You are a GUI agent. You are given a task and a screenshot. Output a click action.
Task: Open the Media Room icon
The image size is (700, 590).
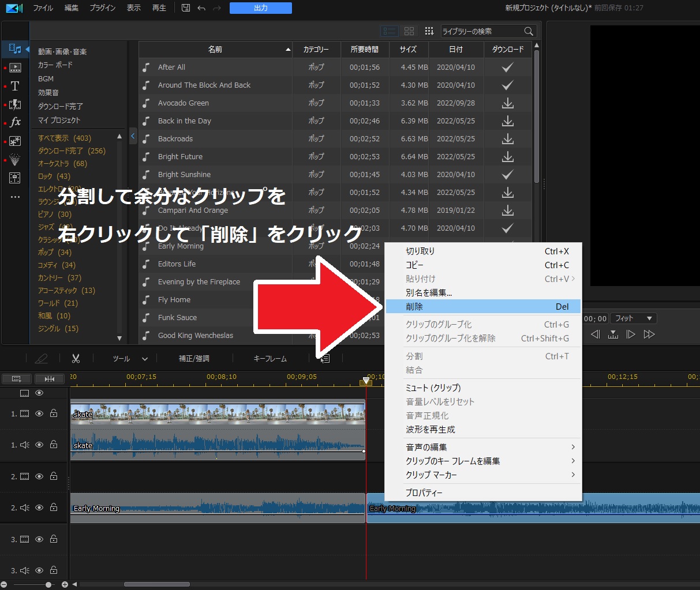coord(15,49)
